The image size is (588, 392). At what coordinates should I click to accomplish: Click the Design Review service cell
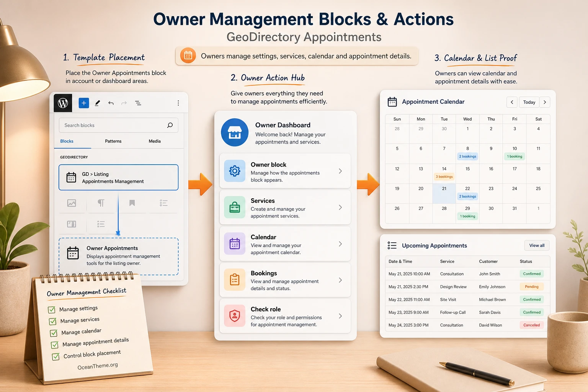click(453, 287)
